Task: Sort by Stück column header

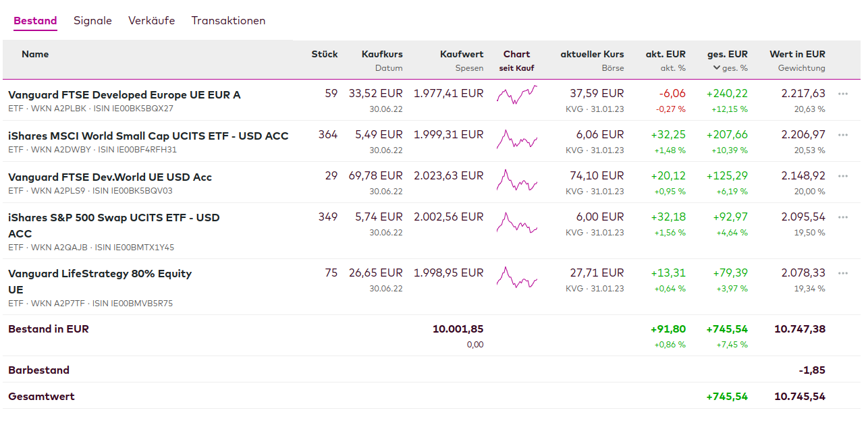Action: coord(324,54)
